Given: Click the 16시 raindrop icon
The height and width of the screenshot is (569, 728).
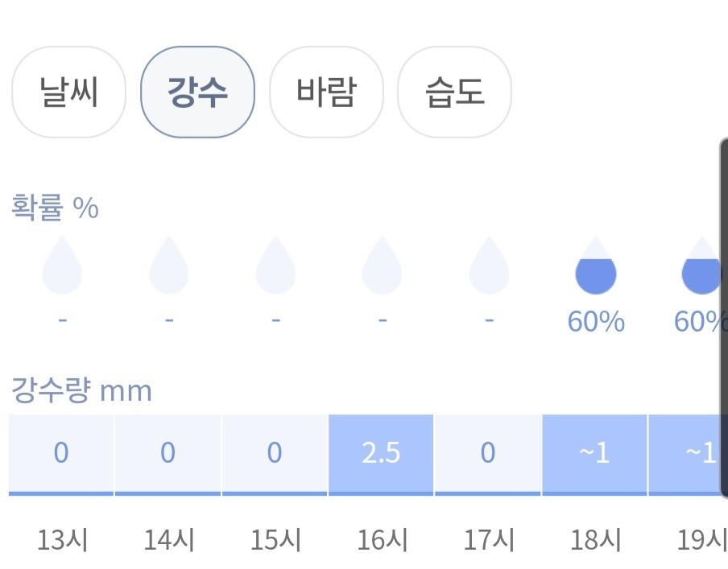Looking at the screenshot, I should pos(382,266).
